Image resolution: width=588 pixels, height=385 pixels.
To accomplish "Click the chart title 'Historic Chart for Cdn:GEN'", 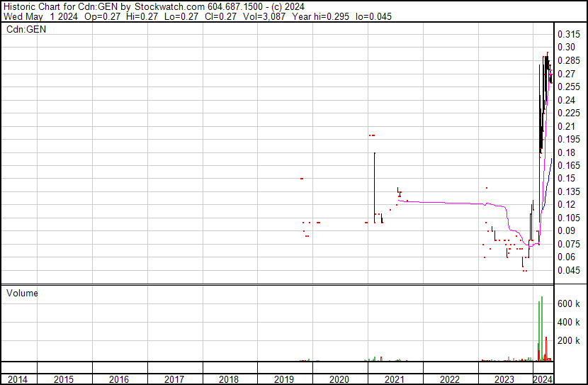I will coord(60,7).
